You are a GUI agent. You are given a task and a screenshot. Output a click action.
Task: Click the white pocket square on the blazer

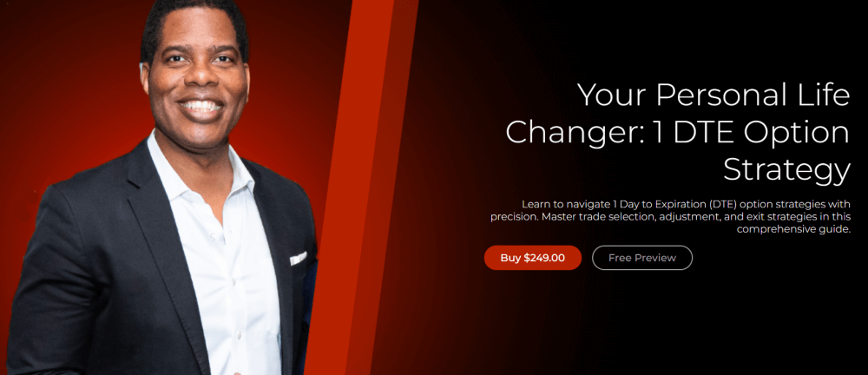tap(298, 258)
